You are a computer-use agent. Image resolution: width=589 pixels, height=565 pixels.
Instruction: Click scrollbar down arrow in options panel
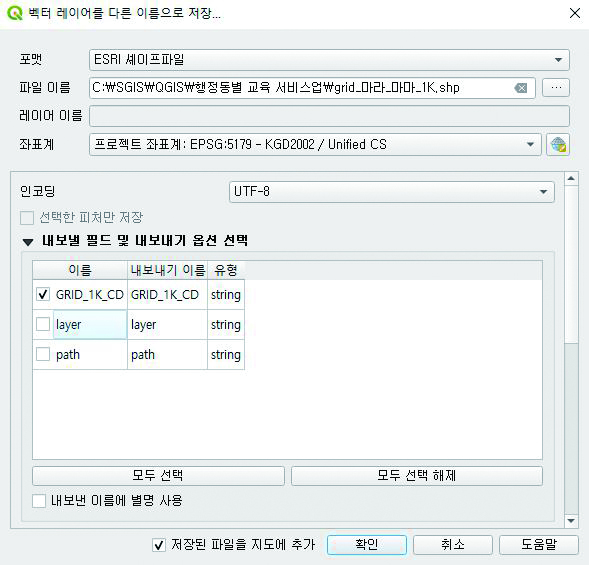571,521
